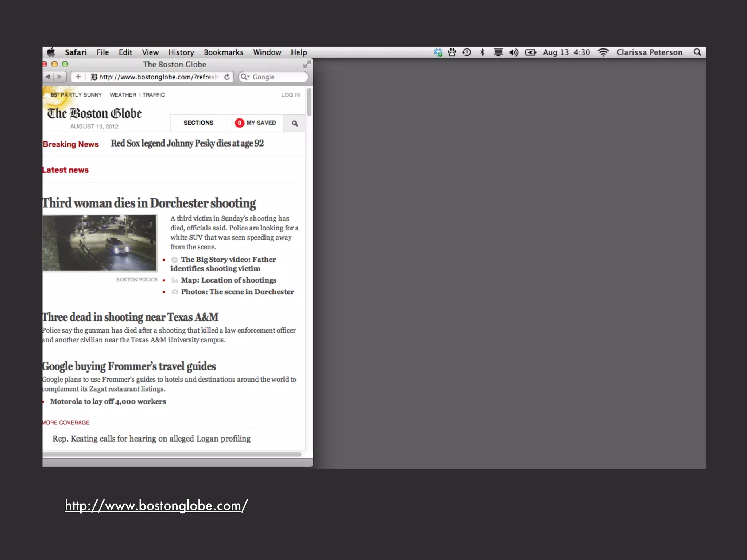747x560 pixels.
Task: Open Google buying Frommer's travel guides headline
Action: pyautogui.click(x=129, y=366)
